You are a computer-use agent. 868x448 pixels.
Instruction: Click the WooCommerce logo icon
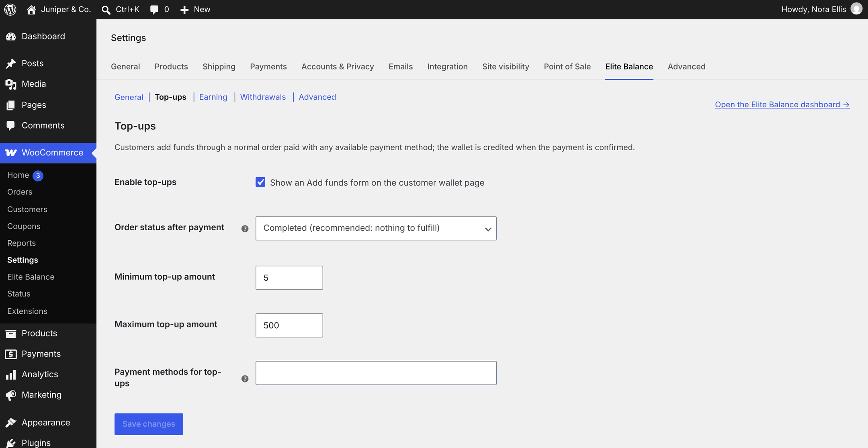click(x=11, y=153)
